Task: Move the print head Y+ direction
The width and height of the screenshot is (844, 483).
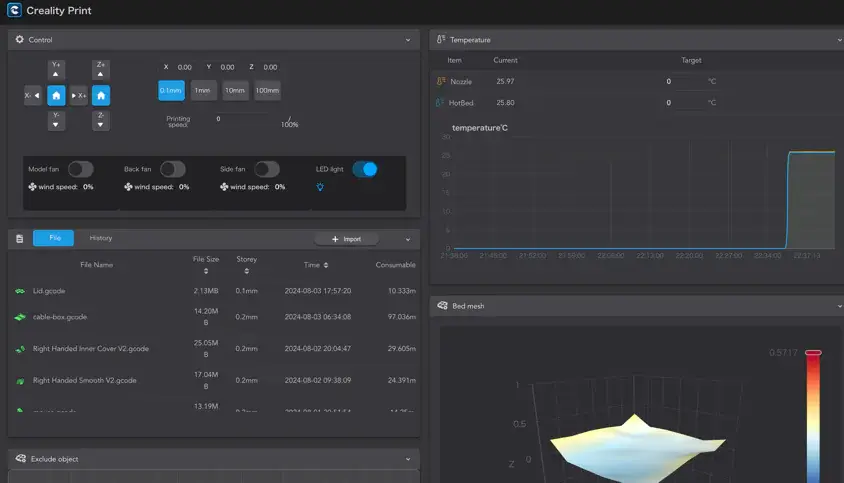Action: pyautogui.click(x=56, y=71)
